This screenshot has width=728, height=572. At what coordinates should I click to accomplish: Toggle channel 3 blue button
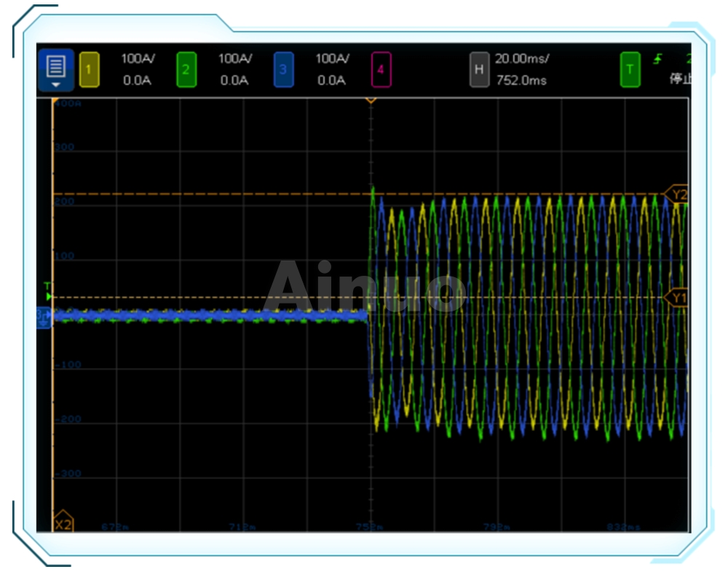coord(283,70)
